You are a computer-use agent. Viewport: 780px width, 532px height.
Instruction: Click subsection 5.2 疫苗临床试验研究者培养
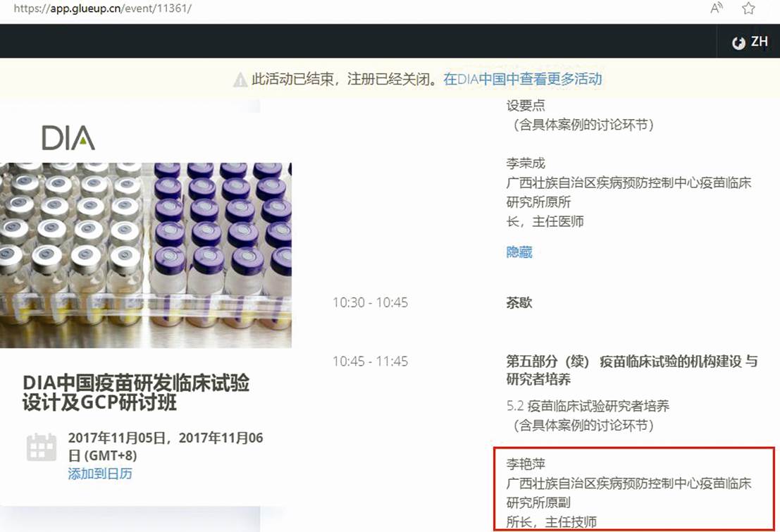[588, 406]
